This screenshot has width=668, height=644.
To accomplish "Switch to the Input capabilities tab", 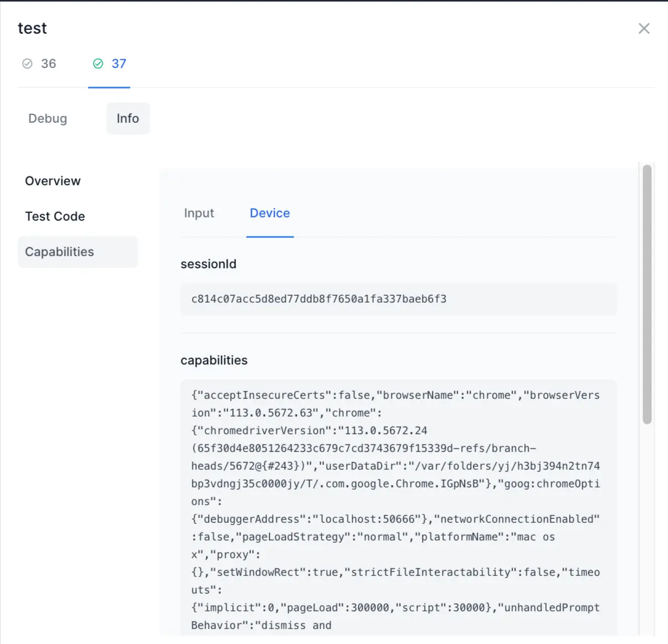I will [x=199, y=213].
